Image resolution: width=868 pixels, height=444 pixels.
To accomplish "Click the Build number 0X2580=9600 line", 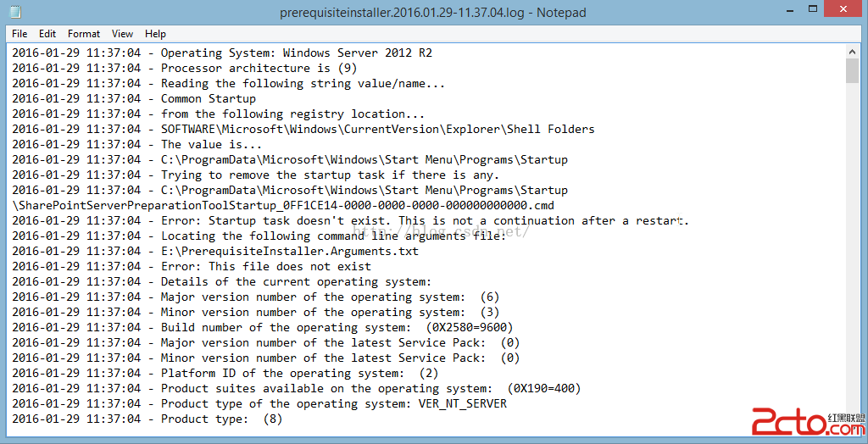I will coord(263,327).
